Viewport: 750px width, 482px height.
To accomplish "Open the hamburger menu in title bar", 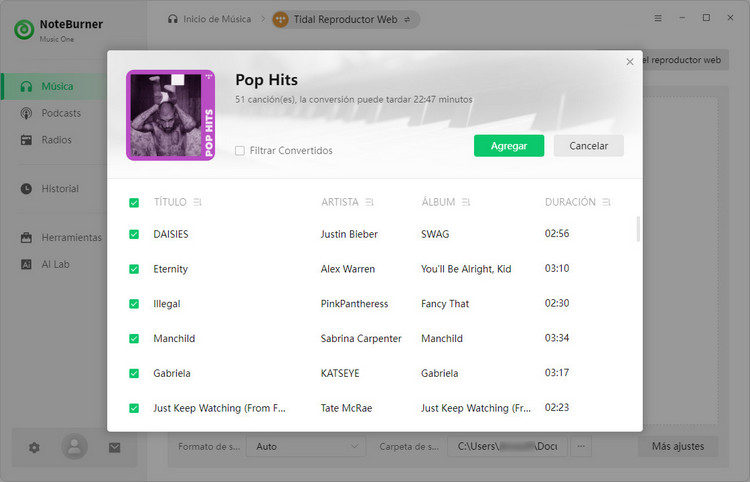I will point(658,18).
